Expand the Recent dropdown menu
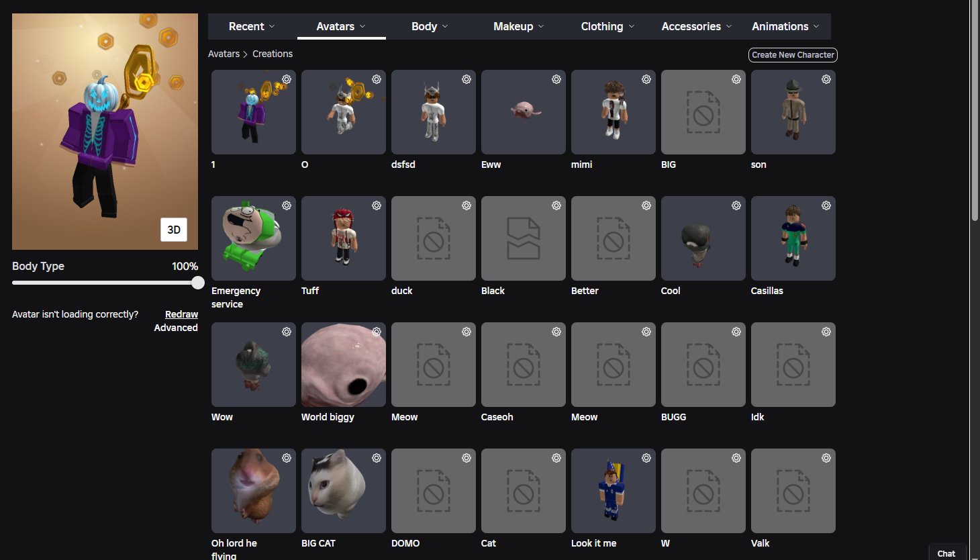 point(252,26)
